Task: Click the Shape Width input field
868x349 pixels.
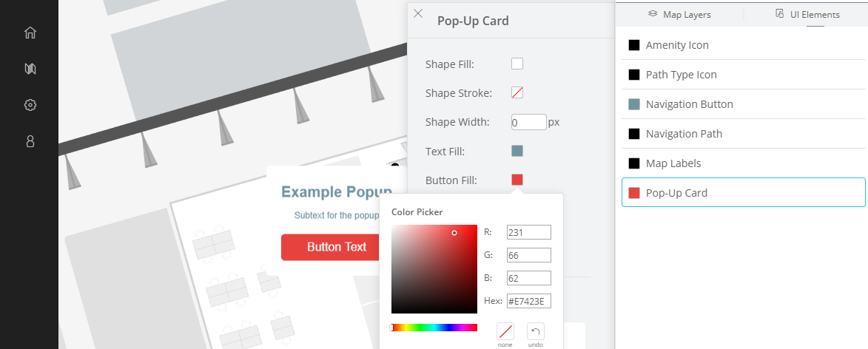Action: 528,122
